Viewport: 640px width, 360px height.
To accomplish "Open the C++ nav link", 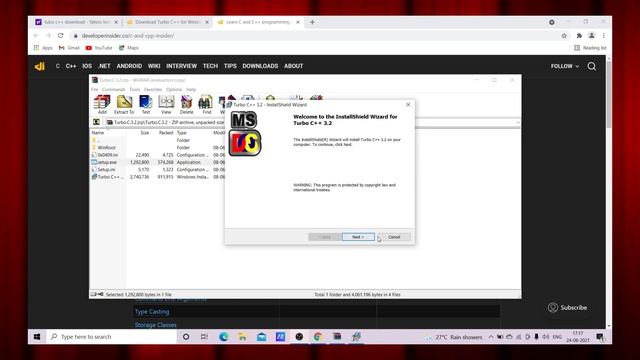I will (x=71, y=66).
